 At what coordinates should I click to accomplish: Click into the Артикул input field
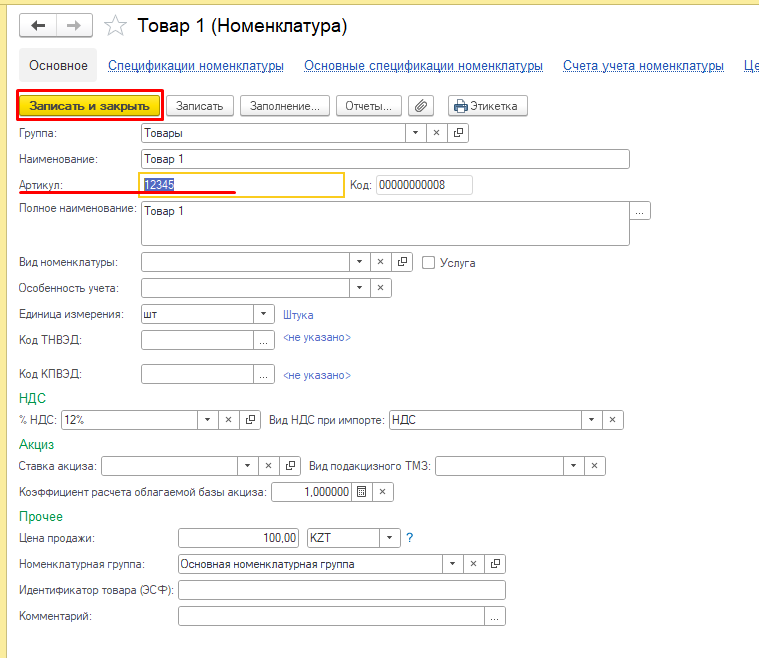click(242, 185)
